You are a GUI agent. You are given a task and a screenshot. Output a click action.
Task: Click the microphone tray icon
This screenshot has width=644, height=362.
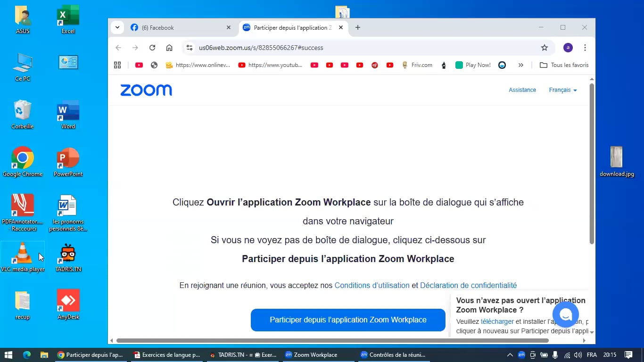pyautogui.click(x=555, y=355)
